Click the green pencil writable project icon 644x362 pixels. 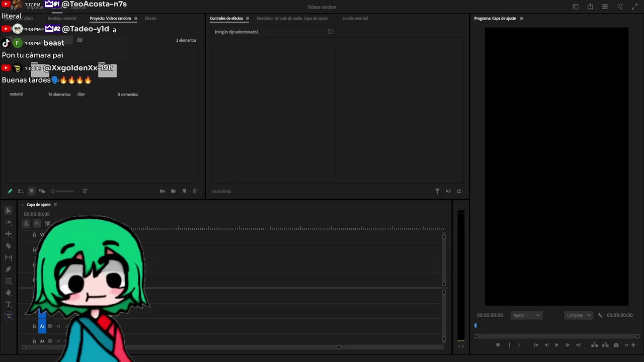tap(10, 191)
